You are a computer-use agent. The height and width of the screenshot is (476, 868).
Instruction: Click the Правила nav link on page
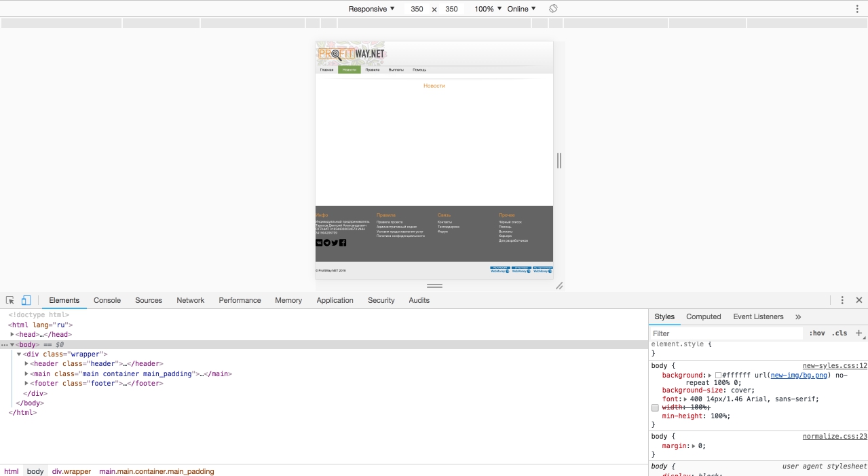click(373, 70)
